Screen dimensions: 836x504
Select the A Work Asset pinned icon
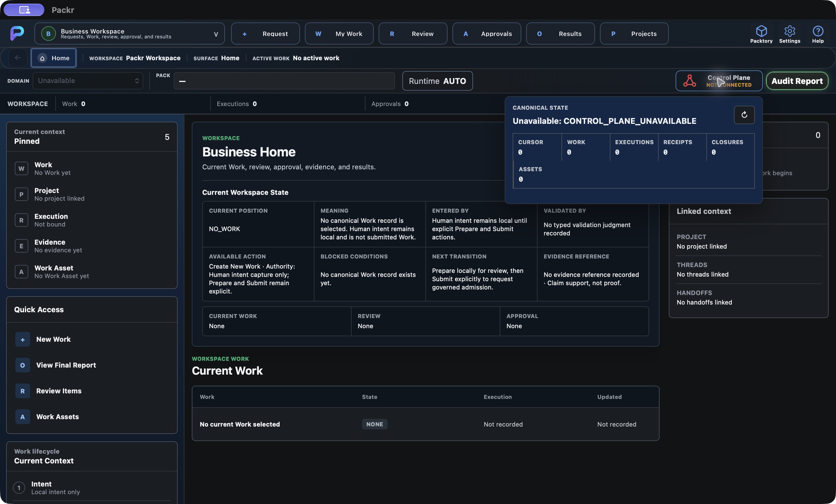pyautogui.click(x=22, y=272)
